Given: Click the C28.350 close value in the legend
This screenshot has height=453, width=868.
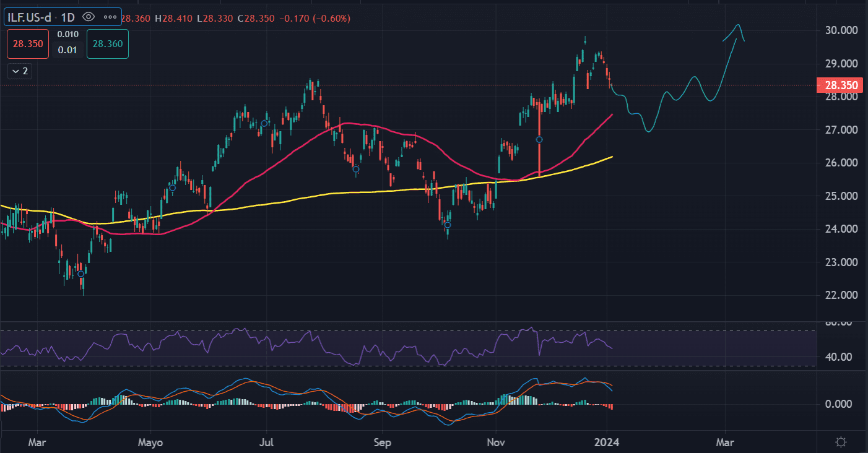Looking at the screenshot, I should click(x=257, y=18).
